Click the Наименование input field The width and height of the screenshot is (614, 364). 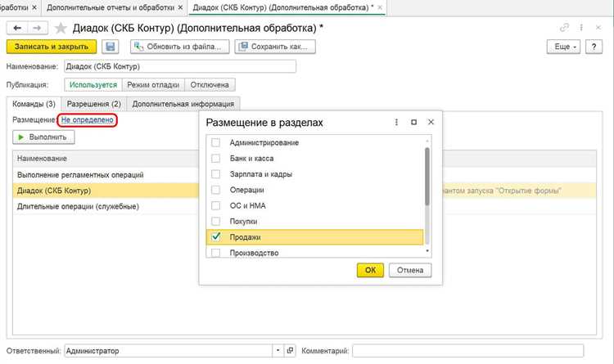point(180,66)
